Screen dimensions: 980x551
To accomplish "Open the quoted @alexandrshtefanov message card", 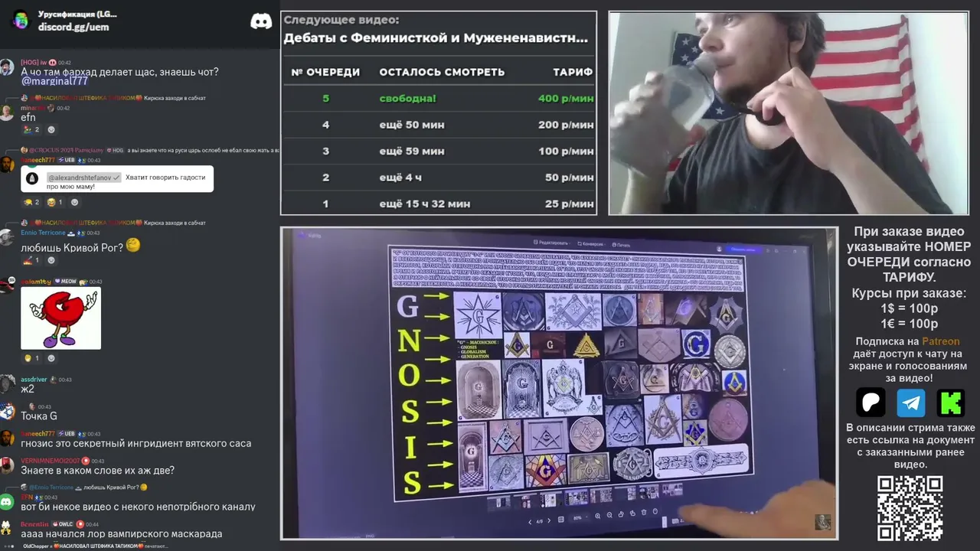I will pyautogui.click(x=117, y=180).
